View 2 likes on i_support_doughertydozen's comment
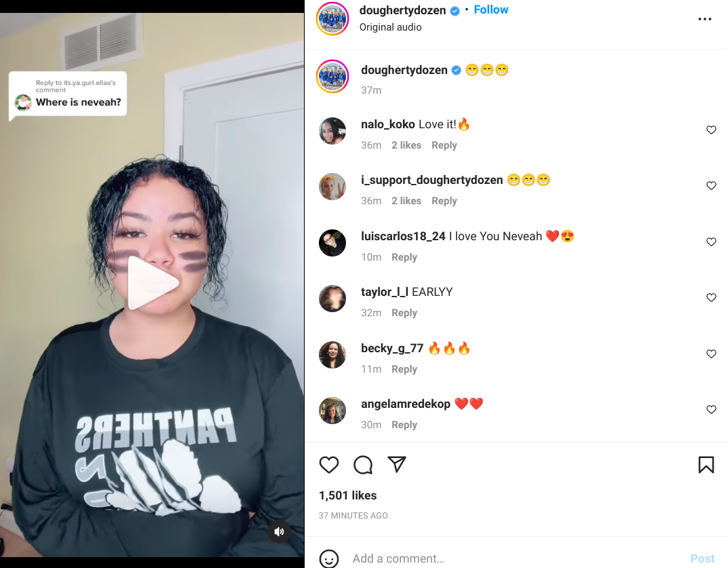 406,201
